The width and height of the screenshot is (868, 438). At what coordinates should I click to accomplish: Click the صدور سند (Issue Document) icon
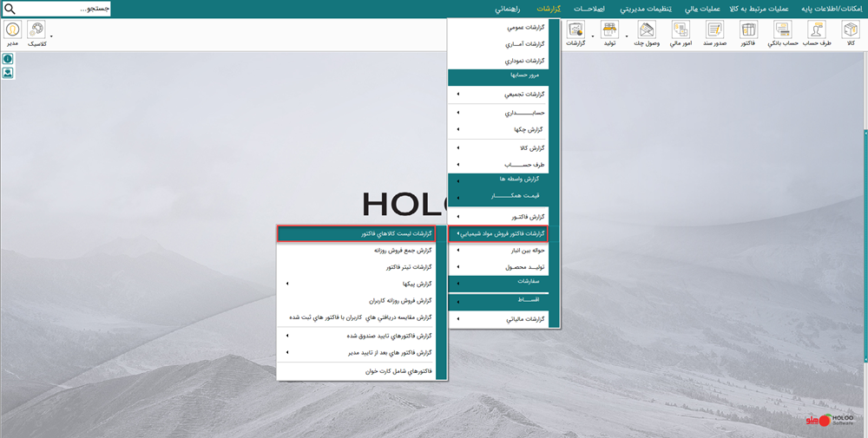[x=714, y=33]
